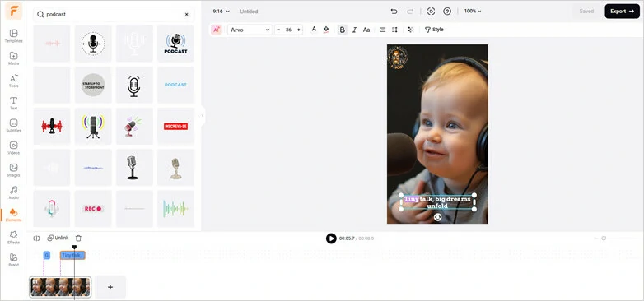Open the Images sidebar icon
Viewport: 644px width, 301px height.
coord(13,170)
